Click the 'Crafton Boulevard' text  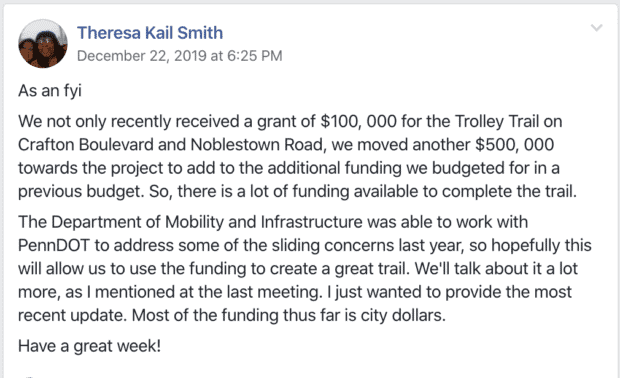86,145
